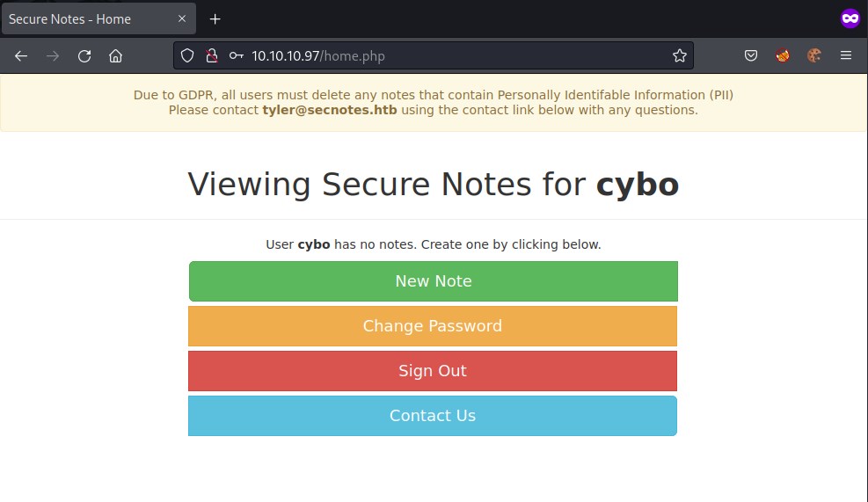Click the browser back arrow
Viewport: 868px width, 502px height.
[x=21, y=55]
